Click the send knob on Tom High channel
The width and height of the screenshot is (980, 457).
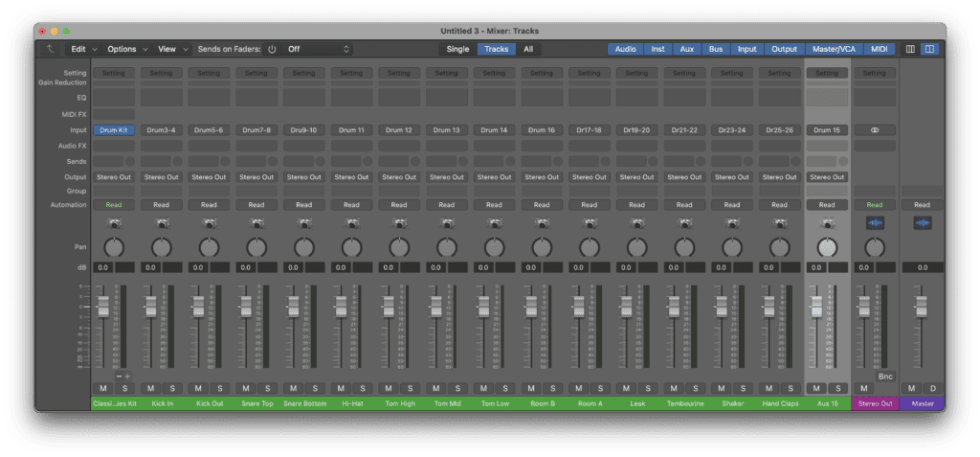tap(415, 162)
